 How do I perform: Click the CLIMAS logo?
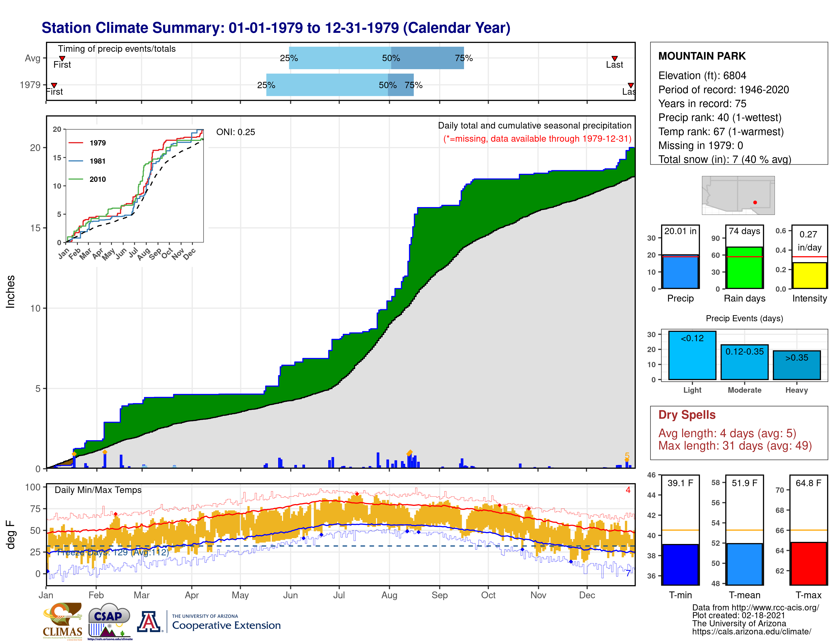coord(63,621)
